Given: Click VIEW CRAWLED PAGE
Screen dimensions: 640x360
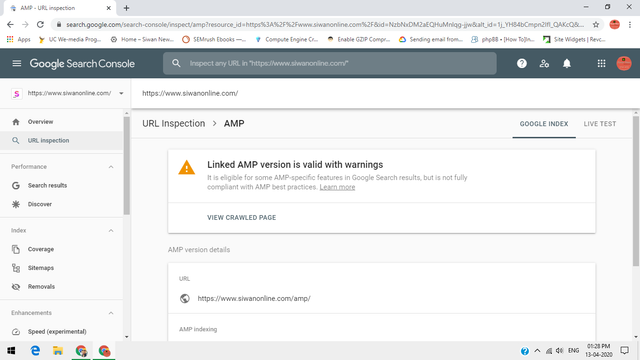Looking at the screenshot, I should [x=242, y=218].
